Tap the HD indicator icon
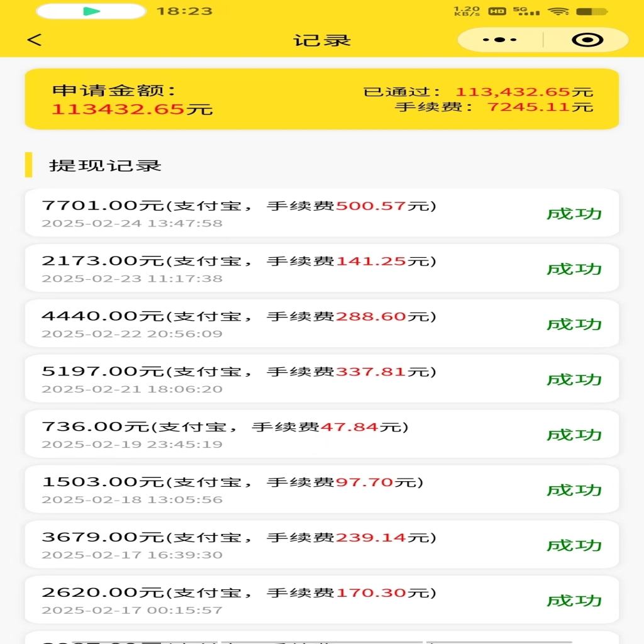 pyautogui.click(x=497, y=11)
